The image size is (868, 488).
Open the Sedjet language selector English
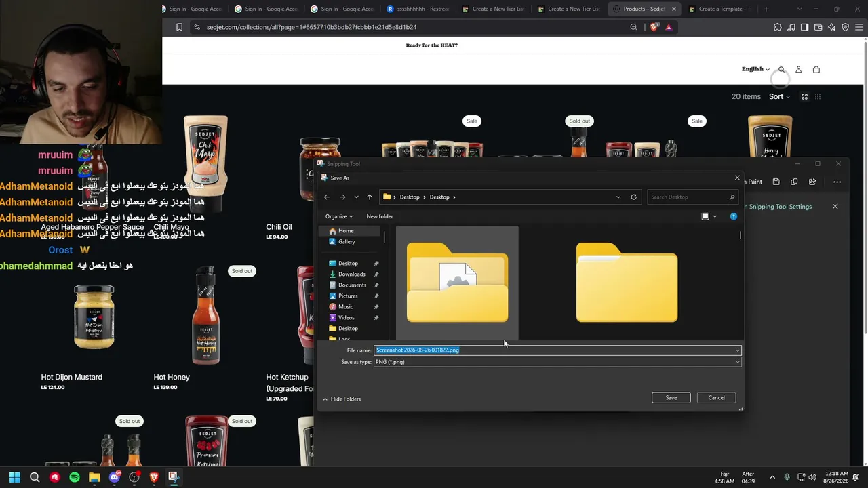[x=755, y=69]
